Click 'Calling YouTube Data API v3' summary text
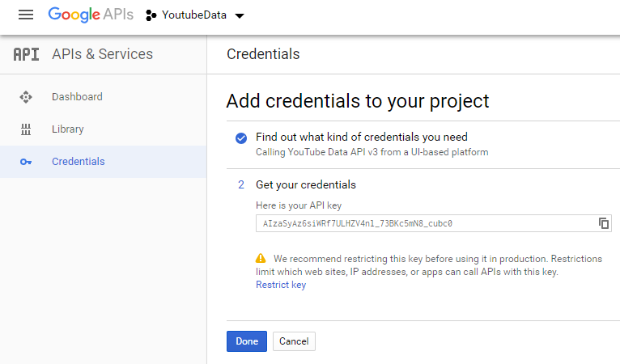620x364 pixels. (372, 152)
